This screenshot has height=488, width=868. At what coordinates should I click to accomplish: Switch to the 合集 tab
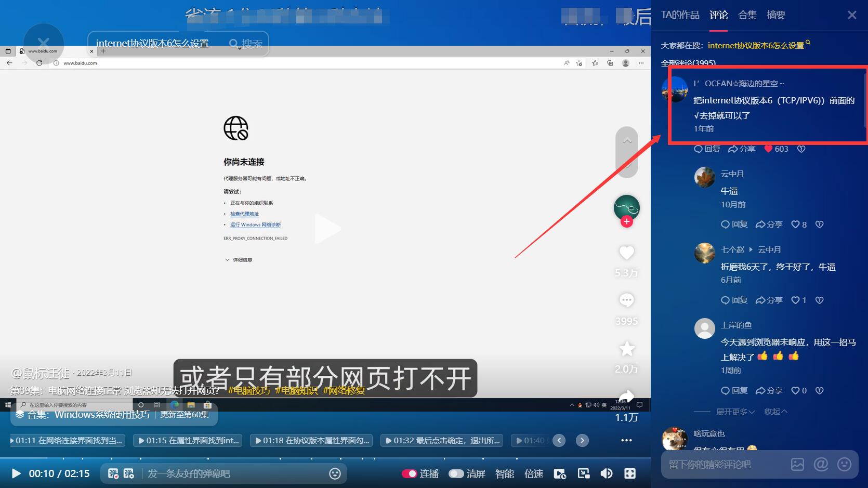coord(747,15)
